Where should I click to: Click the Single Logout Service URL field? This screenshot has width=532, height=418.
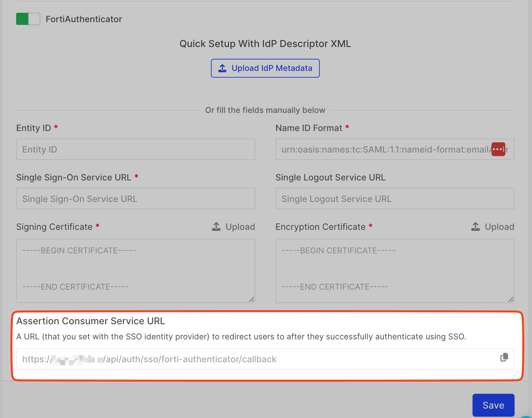pyautogui.click(x=395, y=199)
